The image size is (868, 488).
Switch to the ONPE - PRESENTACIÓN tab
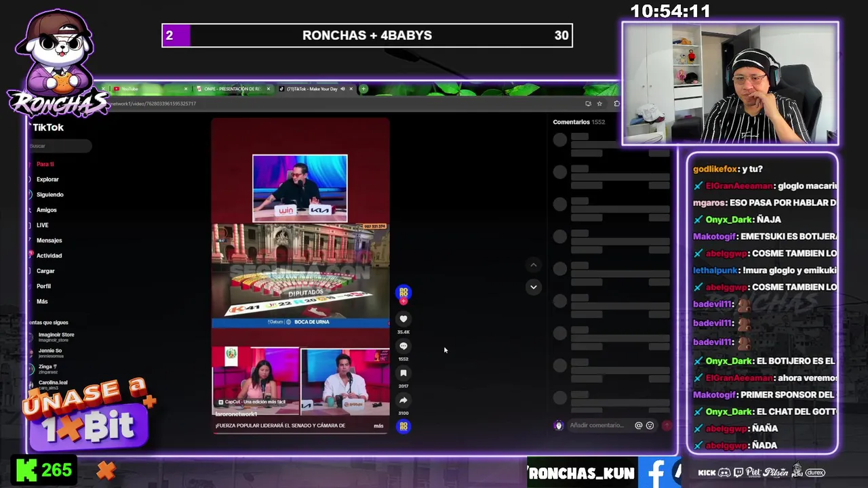[233, 89]
